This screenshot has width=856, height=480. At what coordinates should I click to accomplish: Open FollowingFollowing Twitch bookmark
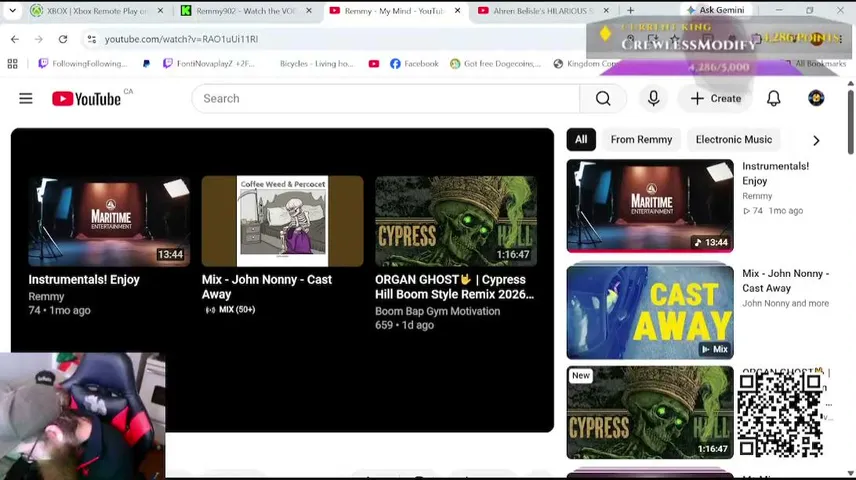tap(82, 64)
